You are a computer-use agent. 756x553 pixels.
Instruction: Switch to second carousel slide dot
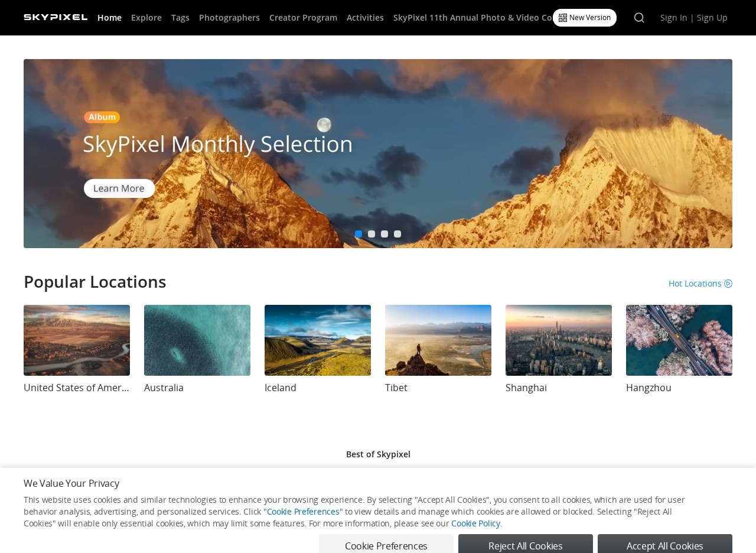click(x=372, y=234)
